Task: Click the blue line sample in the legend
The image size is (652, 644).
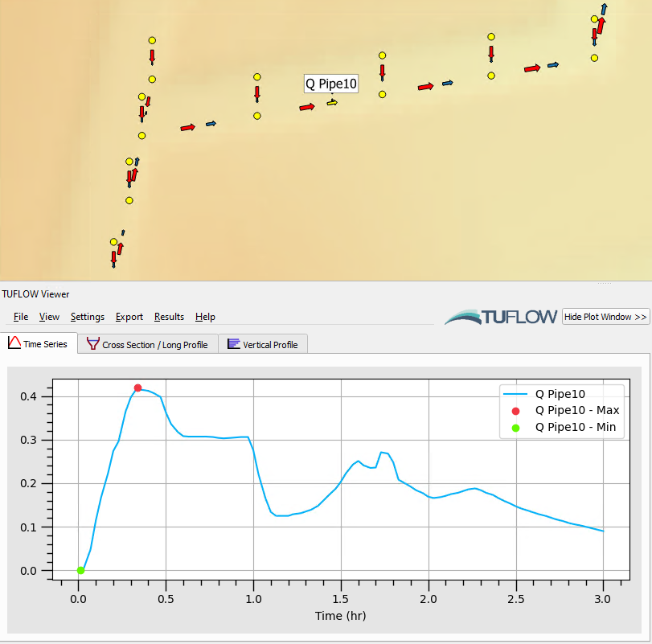Action: pyautogui.click(x=515, y=394)
